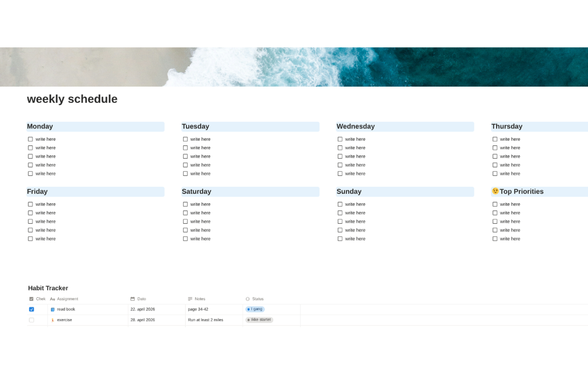The width and height of the screenshot is (588, 387).
Task: Tick the first checkbox under Tuesday
Action: pyautogui.click(x=185, y=139)
